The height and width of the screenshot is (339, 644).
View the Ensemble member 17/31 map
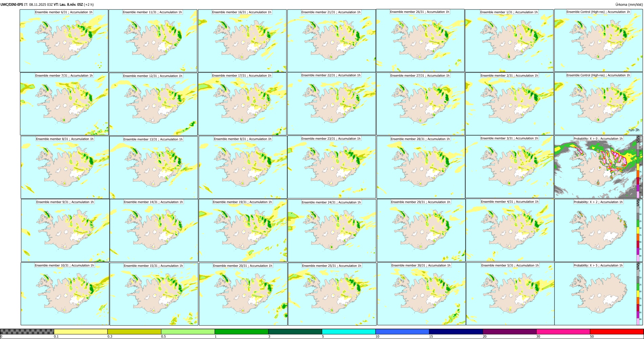pos(242,104)
